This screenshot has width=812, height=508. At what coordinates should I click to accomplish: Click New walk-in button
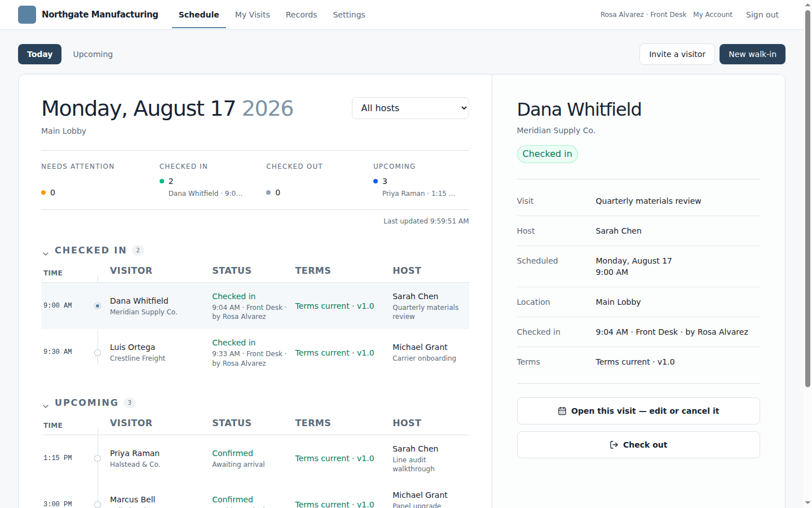click(752, 54)
